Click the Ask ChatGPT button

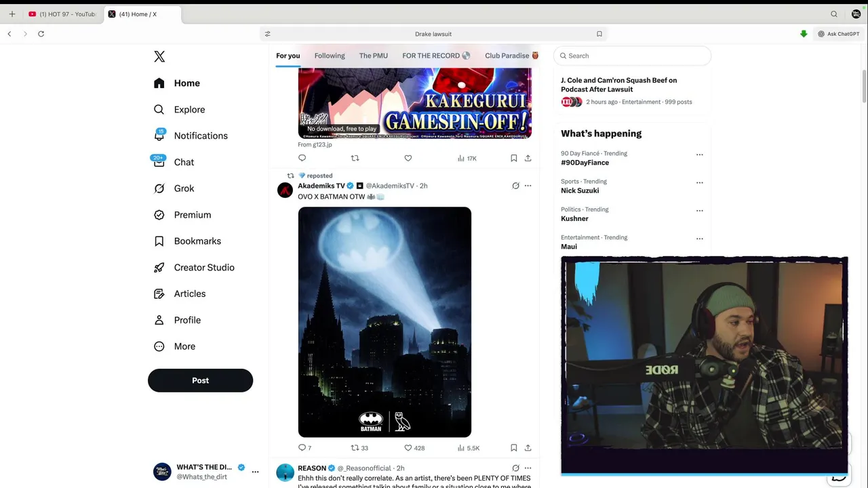click(x=839, y=34)
